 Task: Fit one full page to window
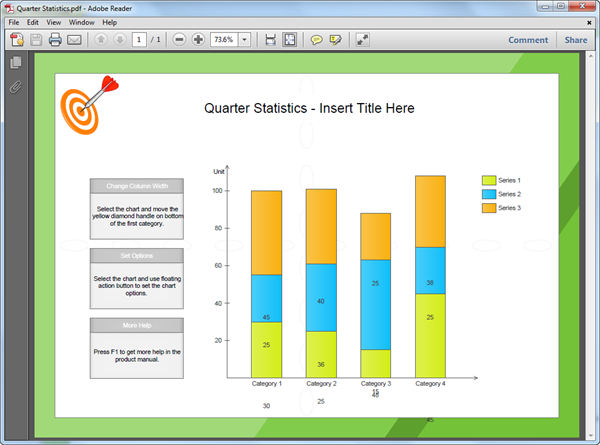pos(290,39)
